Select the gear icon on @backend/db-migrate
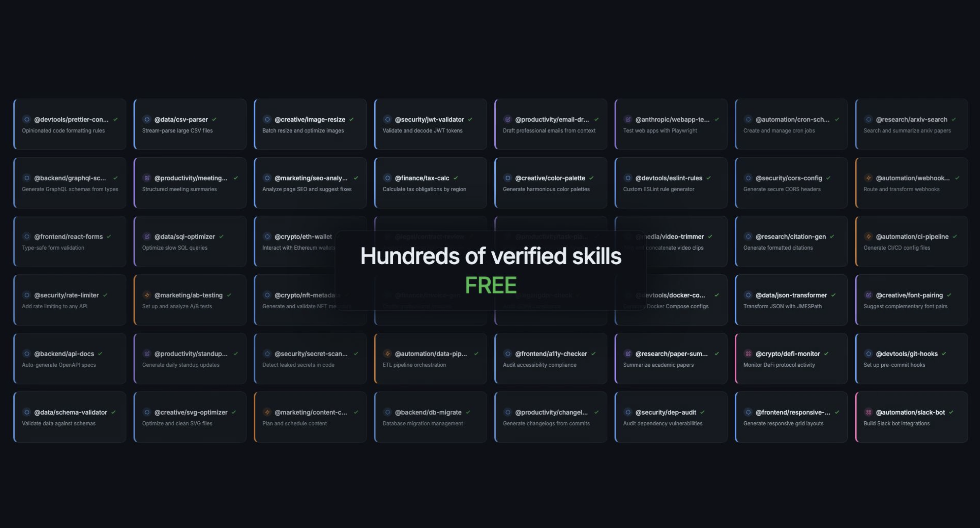Image resolution: width=980 pixels, height=528 pixels. tap(387, 412)
